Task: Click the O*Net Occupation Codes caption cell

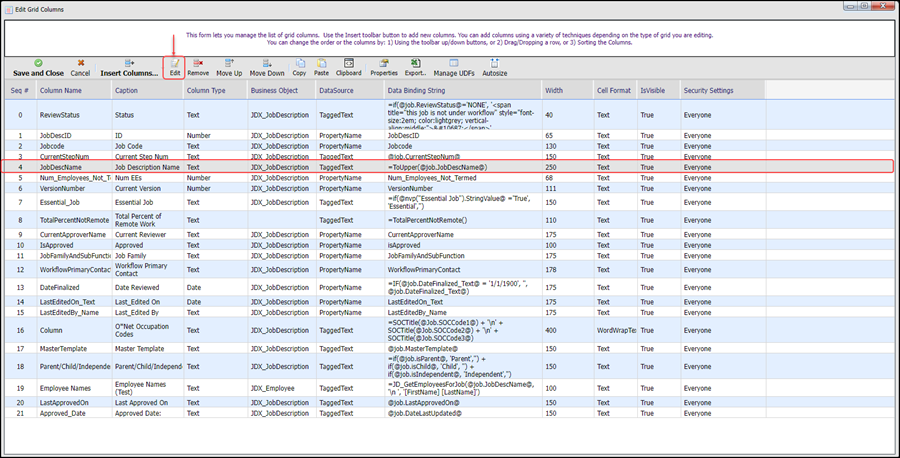Action: coord(148,330)
